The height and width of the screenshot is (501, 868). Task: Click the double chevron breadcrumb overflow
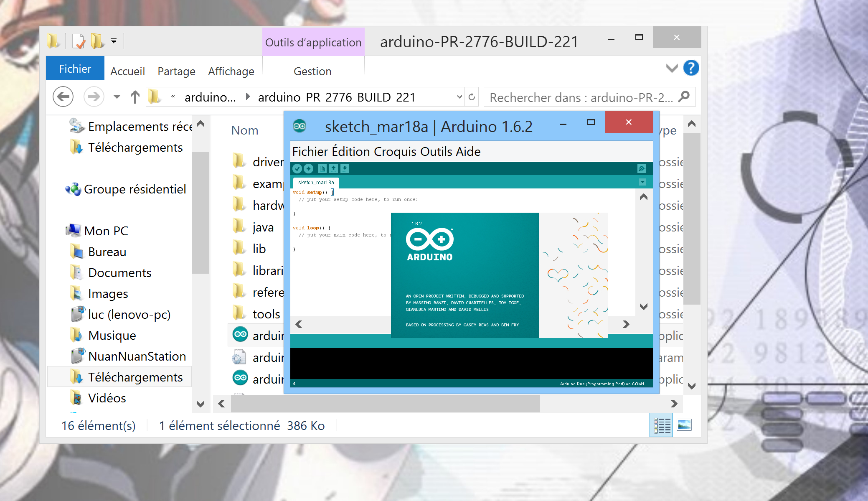[x=173, y=97]
